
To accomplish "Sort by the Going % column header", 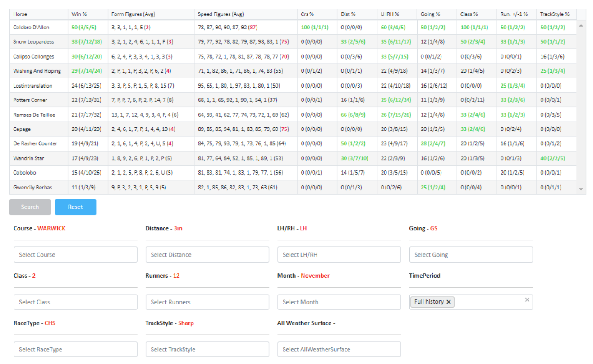I will (x=437, y=14).
